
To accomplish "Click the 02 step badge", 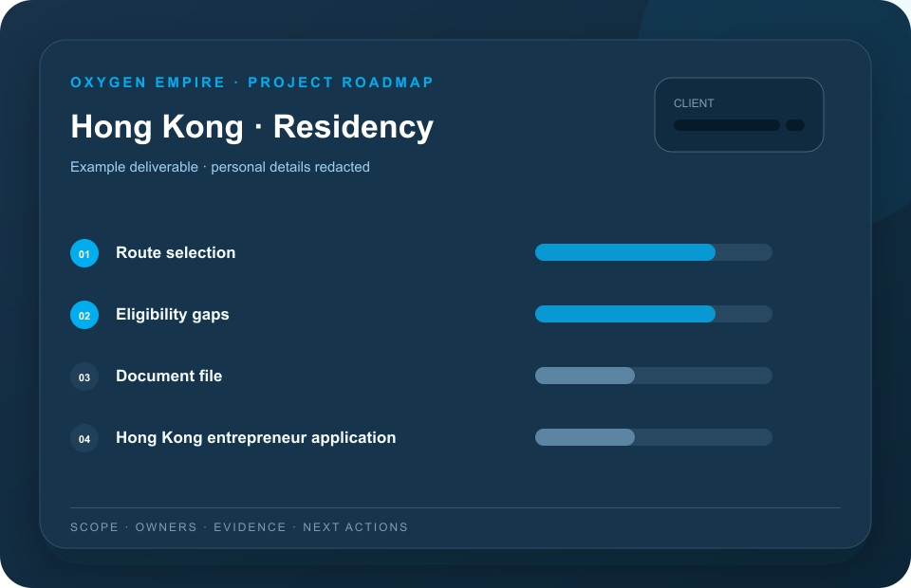I will coord(84,315).
